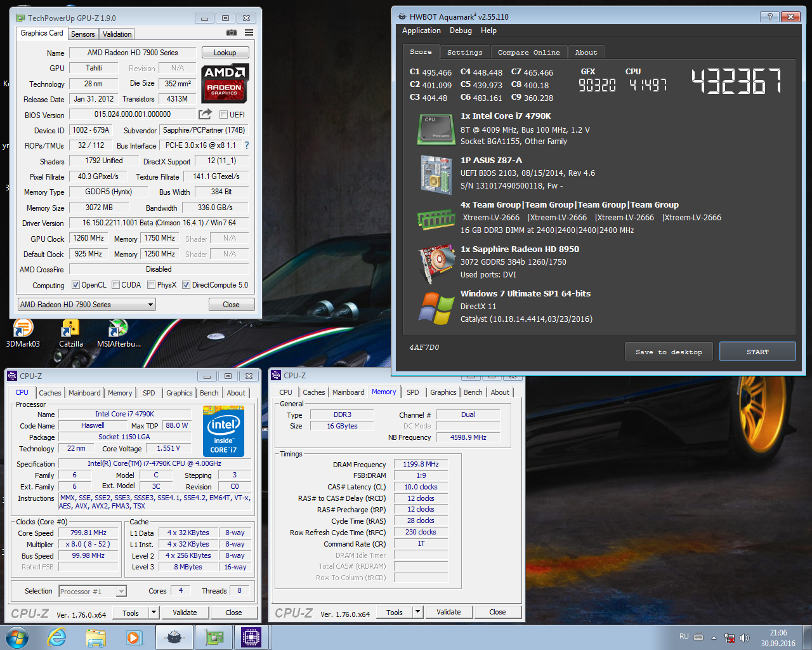The height and width of the screenshot is (650, 812).
Task: Show hidden tray icons arrow
Action: [x=714, y=637]
